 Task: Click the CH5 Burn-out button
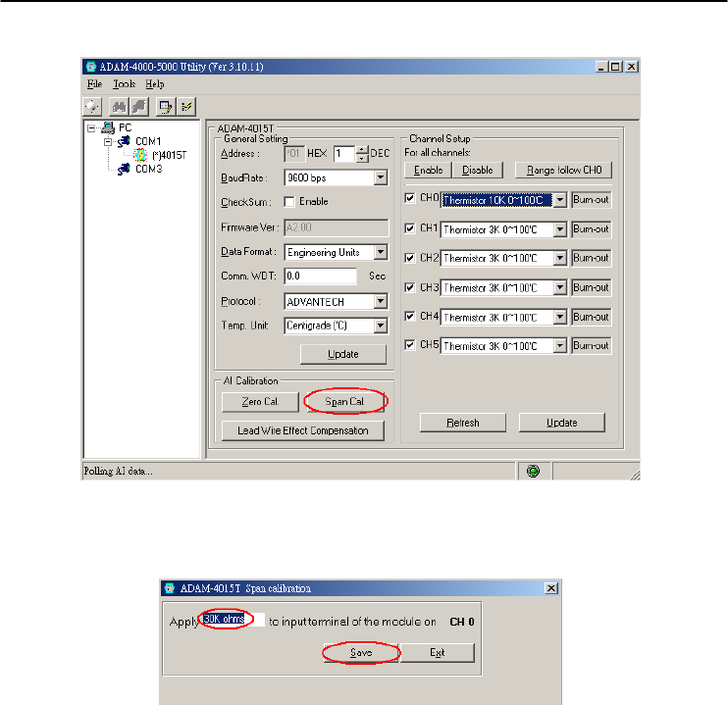(x=591, y=345)
